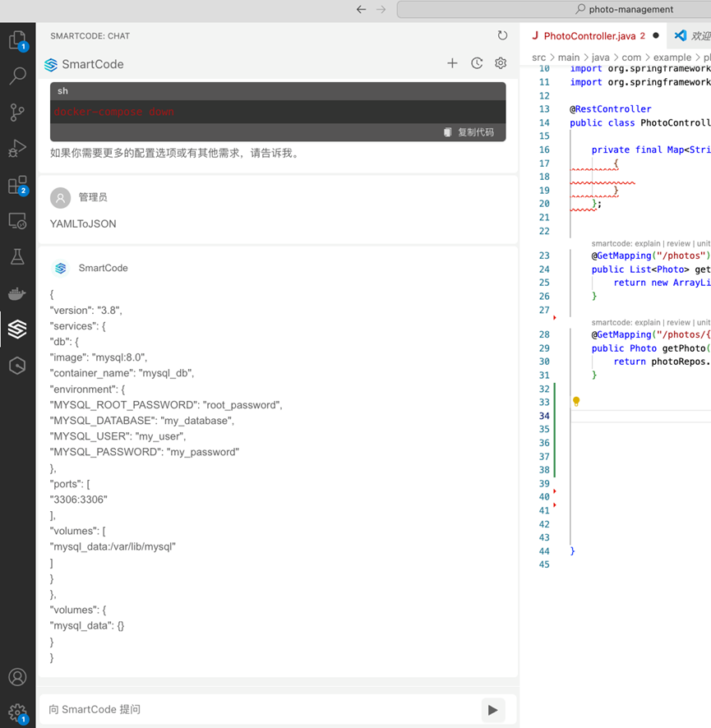Open the hexagon icon view below SmartCode
Viewport: 711px width, 728px height.
tap(17, 366)
